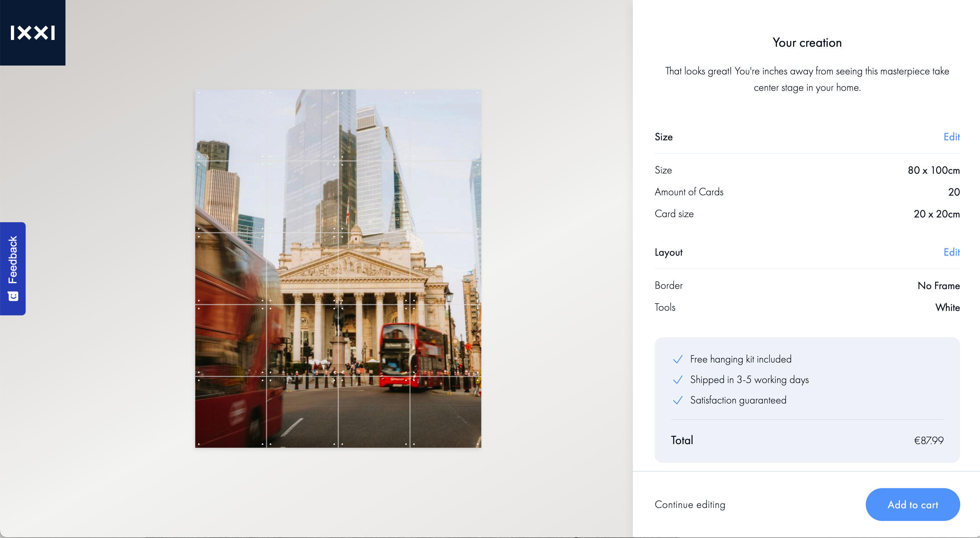The width and height of the screenshot is (980, 538).
Task: Click the Shipped in 3-5 working days checkmark
Action: tap(678, 380)
